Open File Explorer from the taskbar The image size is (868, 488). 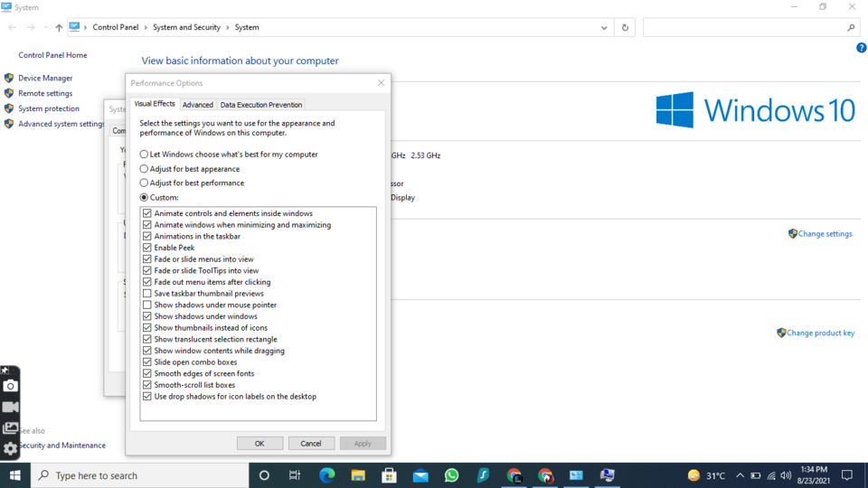point(358,475)
